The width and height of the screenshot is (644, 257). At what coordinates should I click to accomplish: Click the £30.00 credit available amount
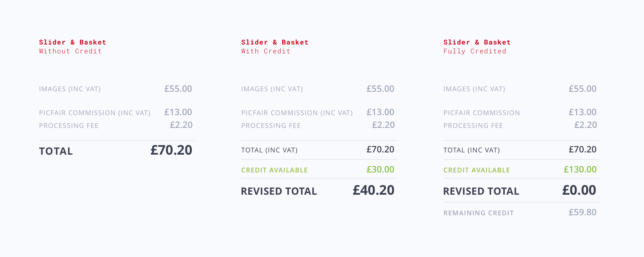pos(380,170)
